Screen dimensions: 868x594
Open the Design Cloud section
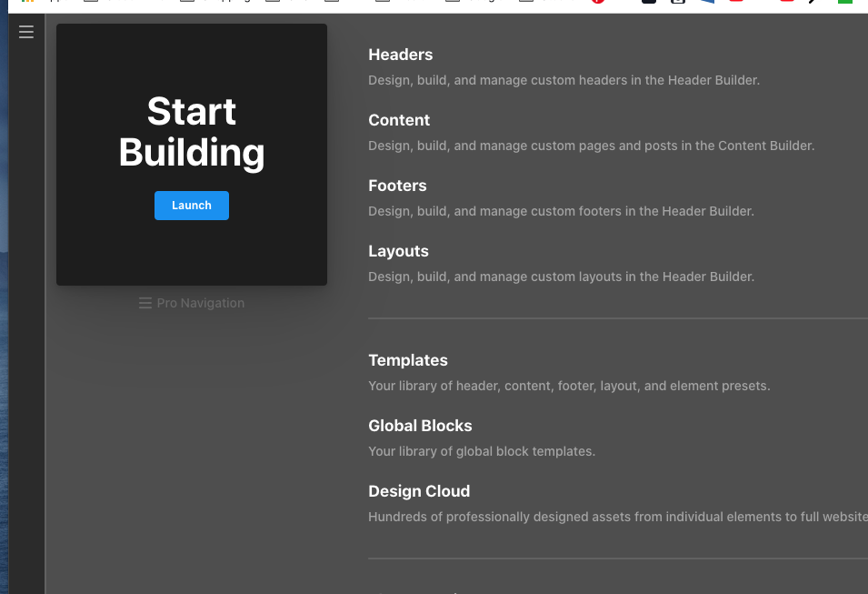click(419, 491)
